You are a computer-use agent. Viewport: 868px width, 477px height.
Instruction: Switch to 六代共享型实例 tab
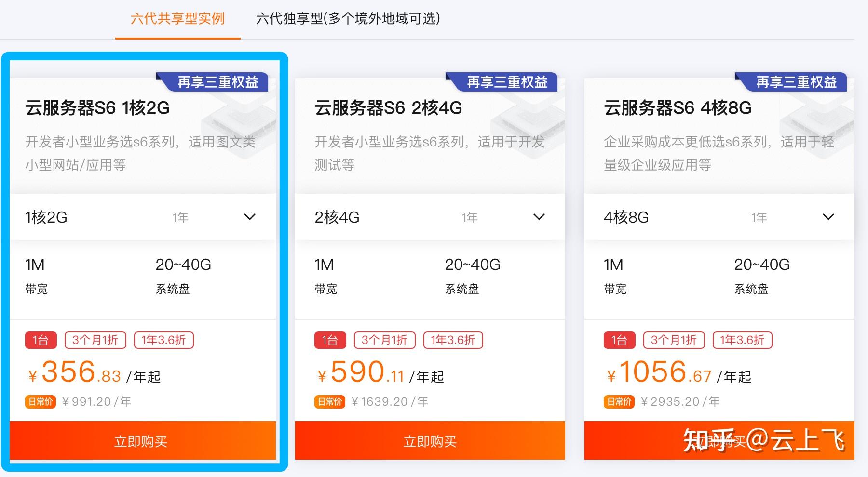tap(177, 19)
